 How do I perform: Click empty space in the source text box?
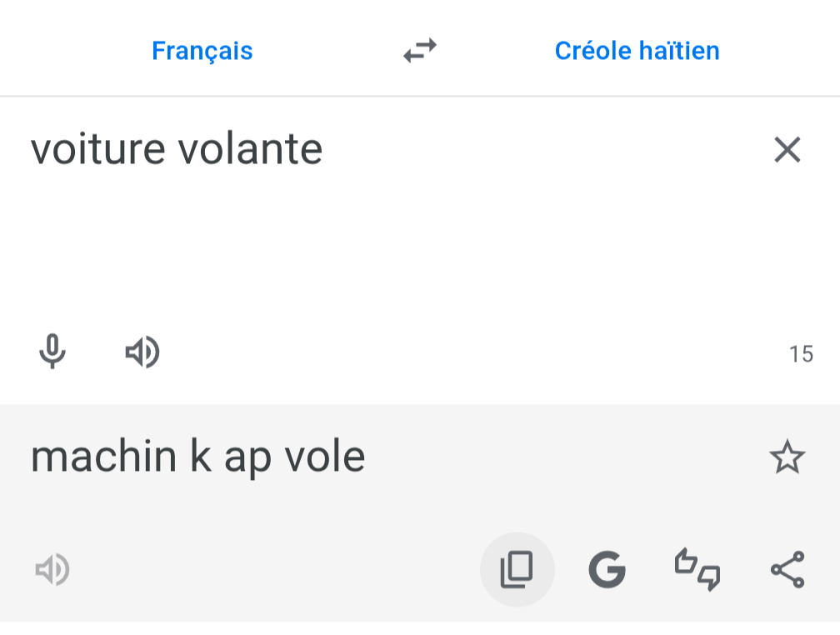(x=400, y=250)
